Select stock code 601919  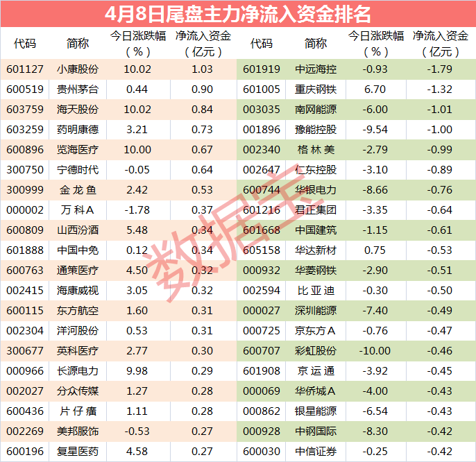pyautogui.click(x=262, y=69)
